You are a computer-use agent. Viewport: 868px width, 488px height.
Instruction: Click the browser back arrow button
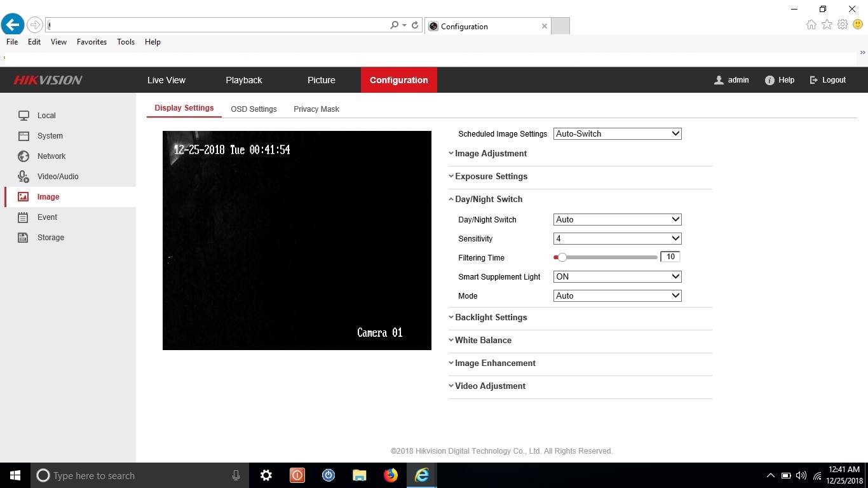[x=12, y=25]
